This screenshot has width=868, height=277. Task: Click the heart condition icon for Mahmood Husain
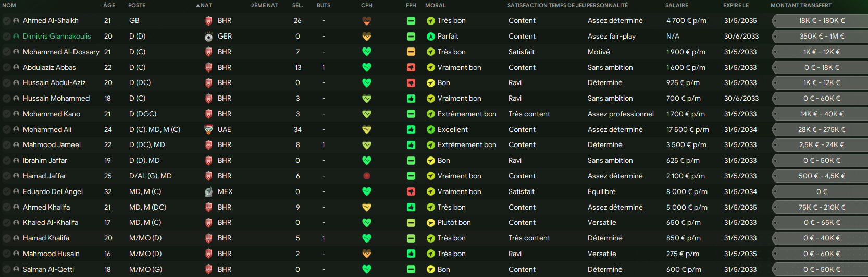(x=367, y=254)
